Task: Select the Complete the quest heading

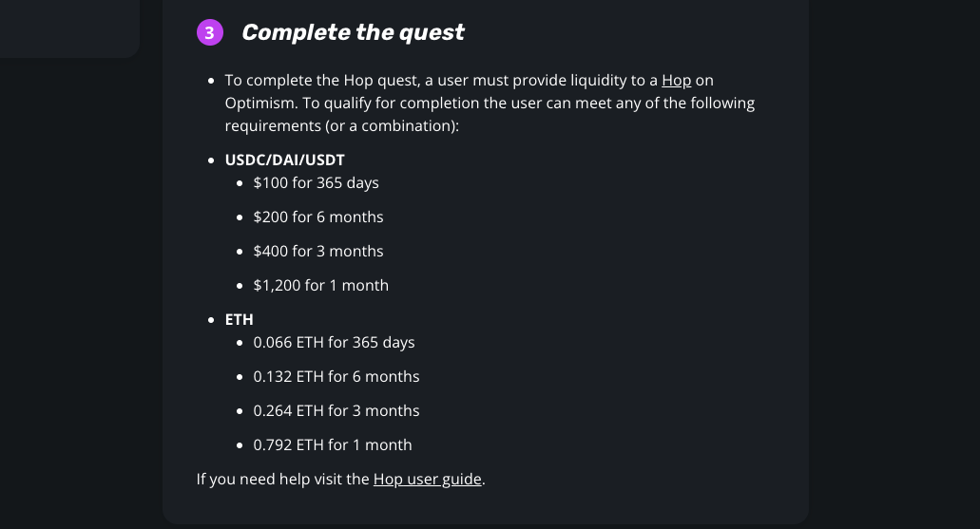Action: [x=353, y=32]
